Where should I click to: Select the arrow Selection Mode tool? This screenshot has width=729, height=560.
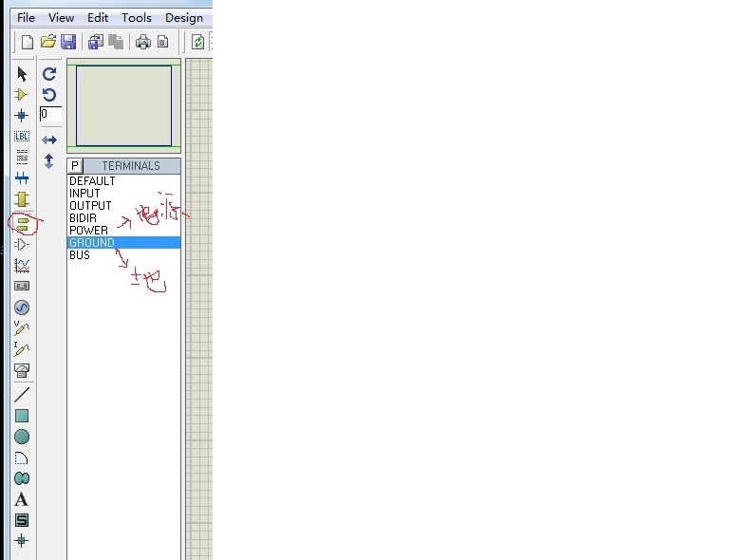tap(22, 74)
